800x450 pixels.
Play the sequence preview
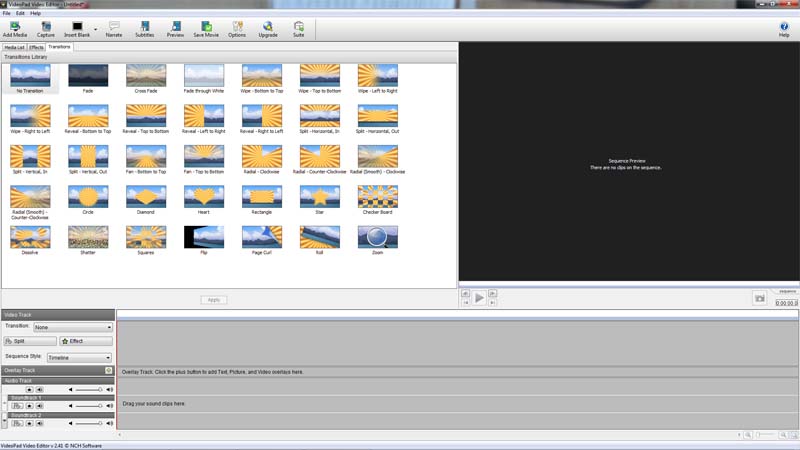[479, 298]
